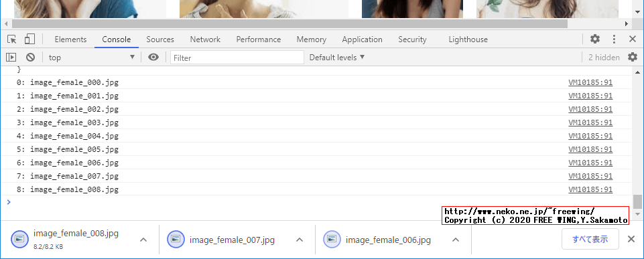Open VM10185:91 link for image_female_001.jpg
This screenshot has height=259, width=644.
590,96
